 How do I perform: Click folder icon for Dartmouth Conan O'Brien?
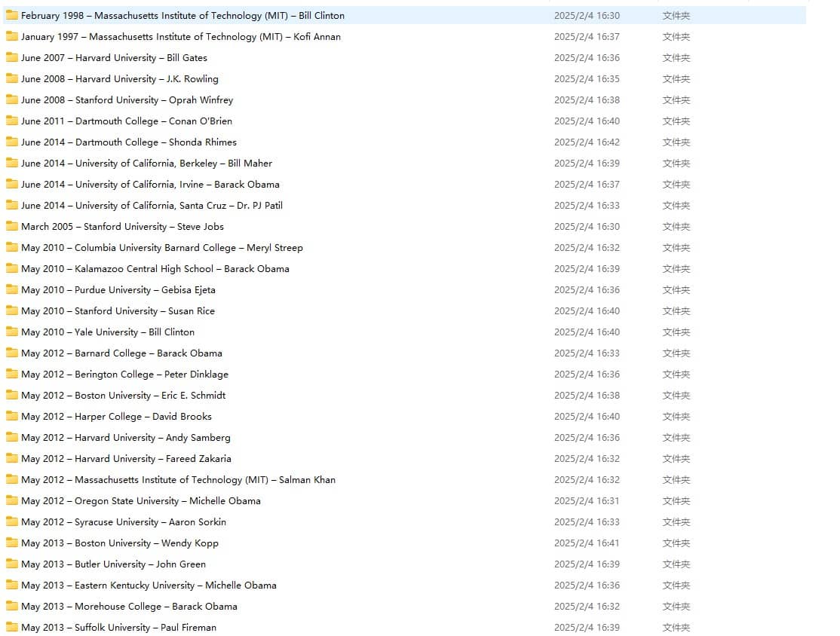pos(12,121)
